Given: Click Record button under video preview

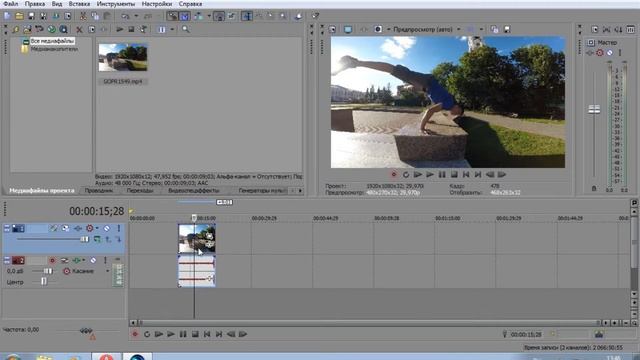Looking at the screenshot, I should click(x=394, y=175).
